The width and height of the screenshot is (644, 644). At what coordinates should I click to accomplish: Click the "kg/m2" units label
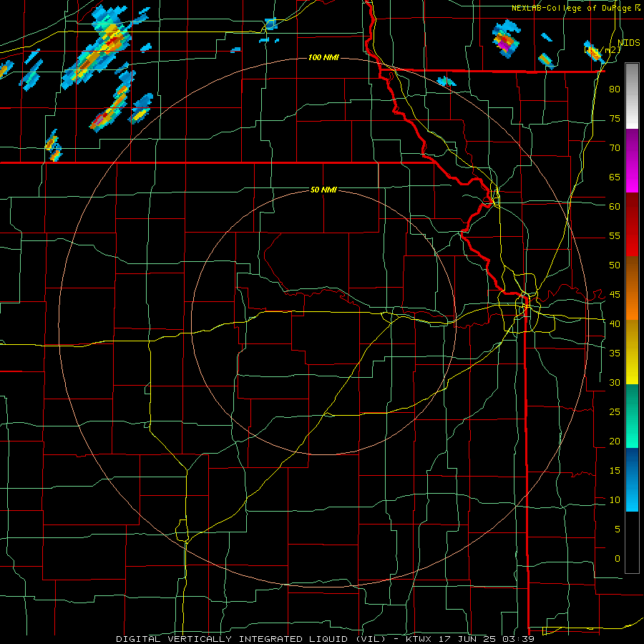pyautogui.click(x=602, y=50)
